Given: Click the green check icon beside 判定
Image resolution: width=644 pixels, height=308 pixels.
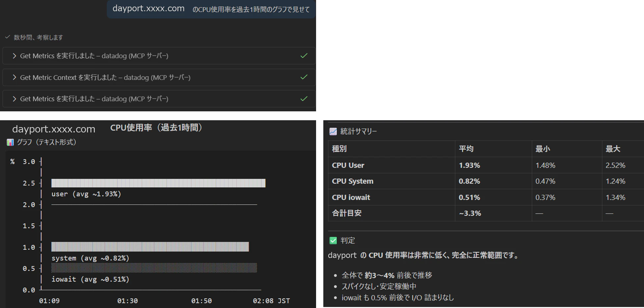Looking at the screenshot, I should pos(333,240).
